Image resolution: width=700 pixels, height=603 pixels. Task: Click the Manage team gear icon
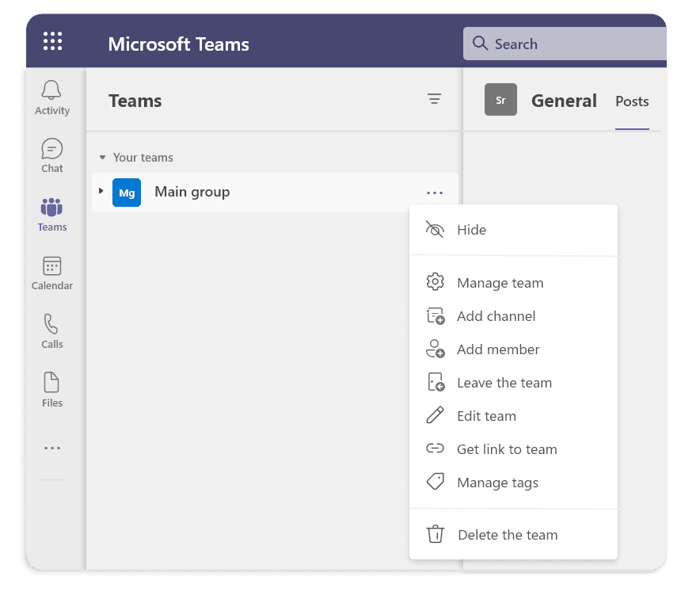(435, 282)
